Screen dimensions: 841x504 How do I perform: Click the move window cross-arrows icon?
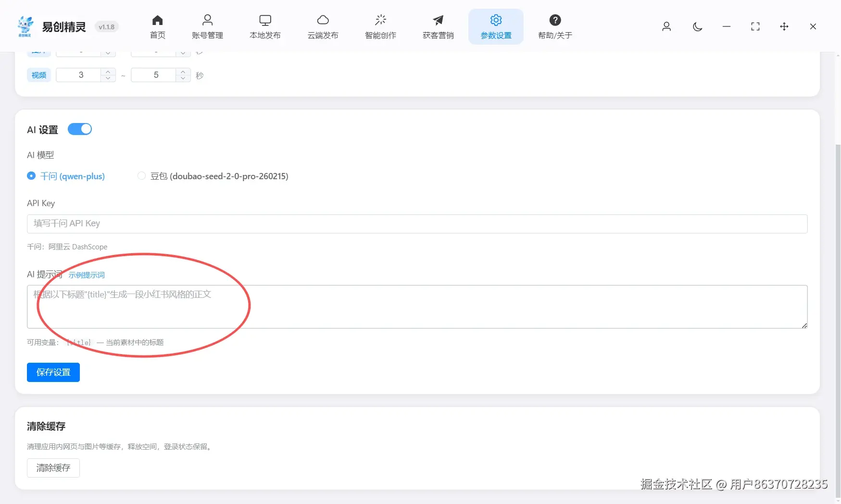click(784, 26)
